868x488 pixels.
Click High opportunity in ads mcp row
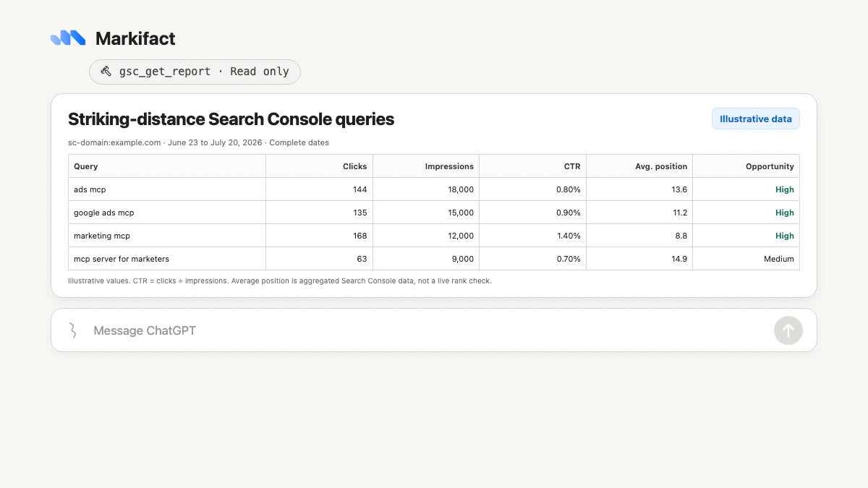tap(784, 189)
